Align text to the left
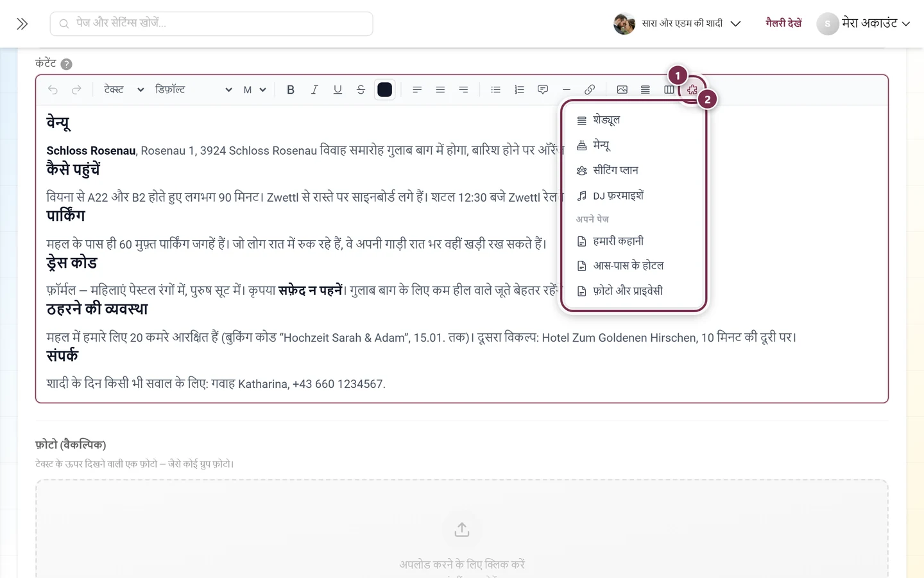 pyautogui.click(x=417, y=90)
